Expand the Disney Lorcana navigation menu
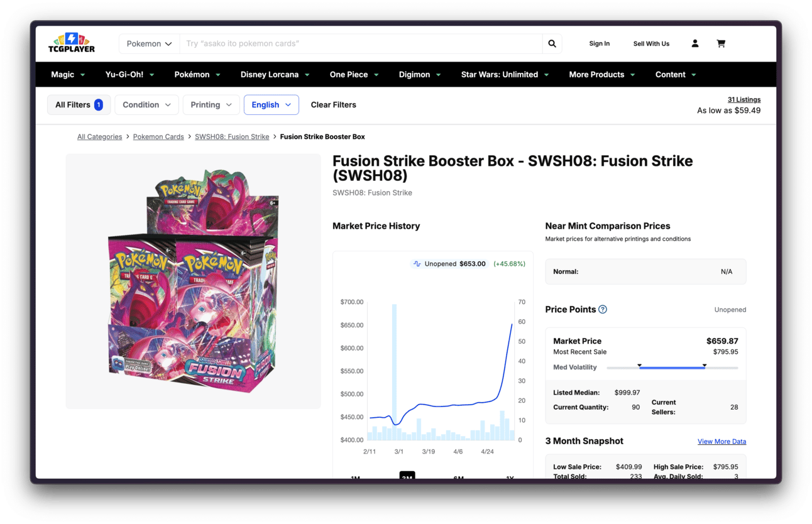This screenshot has height=524, width=812. (x=275, y=74)
